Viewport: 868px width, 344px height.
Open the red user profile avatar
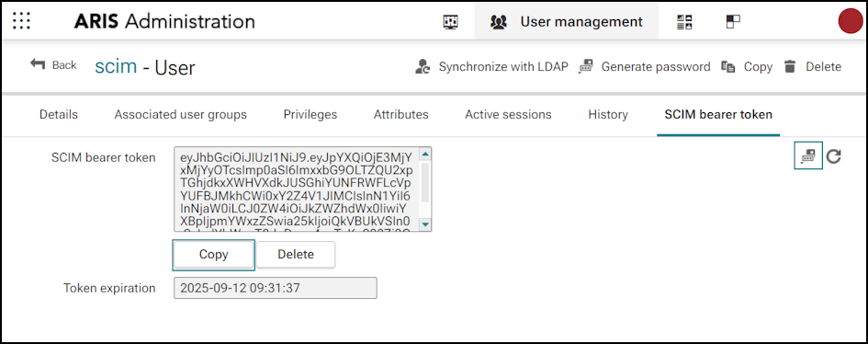851,21
